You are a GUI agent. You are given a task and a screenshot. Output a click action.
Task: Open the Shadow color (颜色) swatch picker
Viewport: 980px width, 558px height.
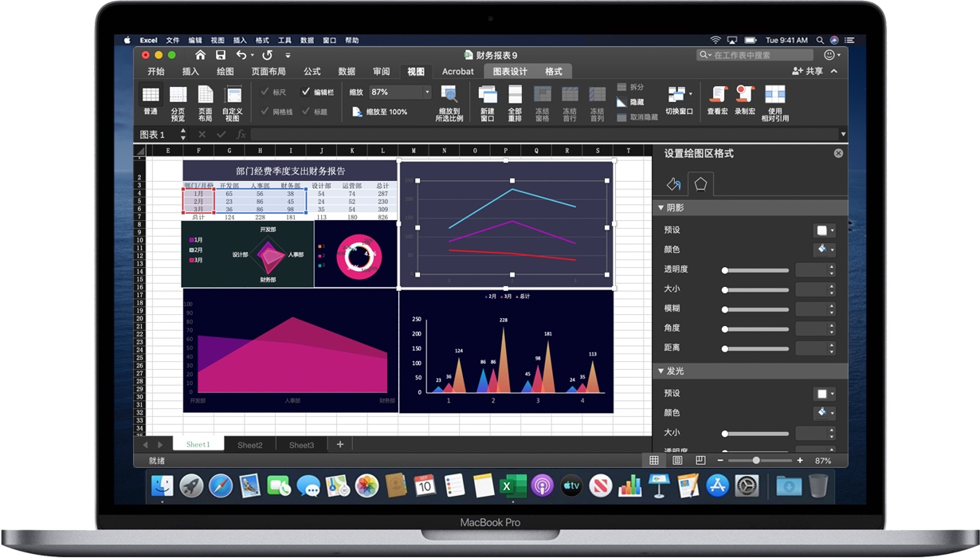(825, 249)
